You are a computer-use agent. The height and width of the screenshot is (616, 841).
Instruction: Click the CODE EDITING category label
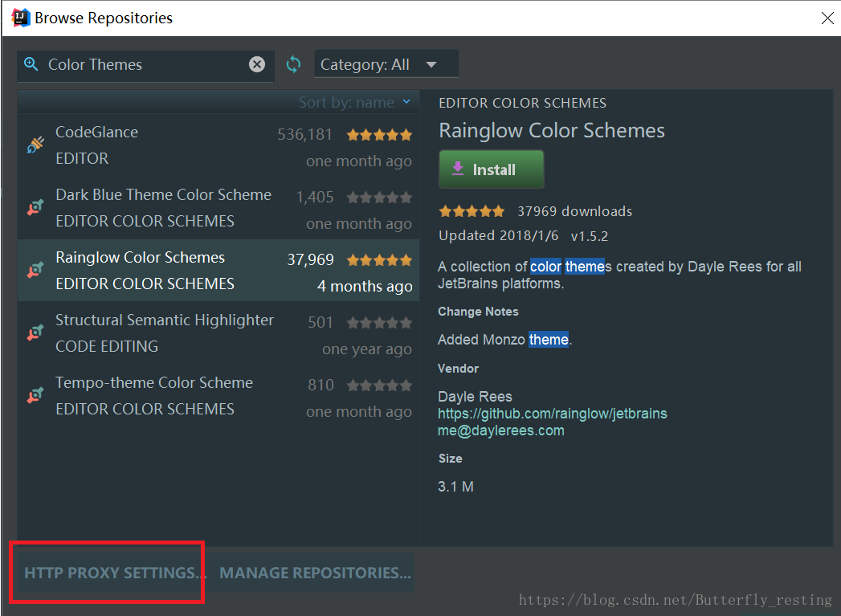[x=107, y=346]
